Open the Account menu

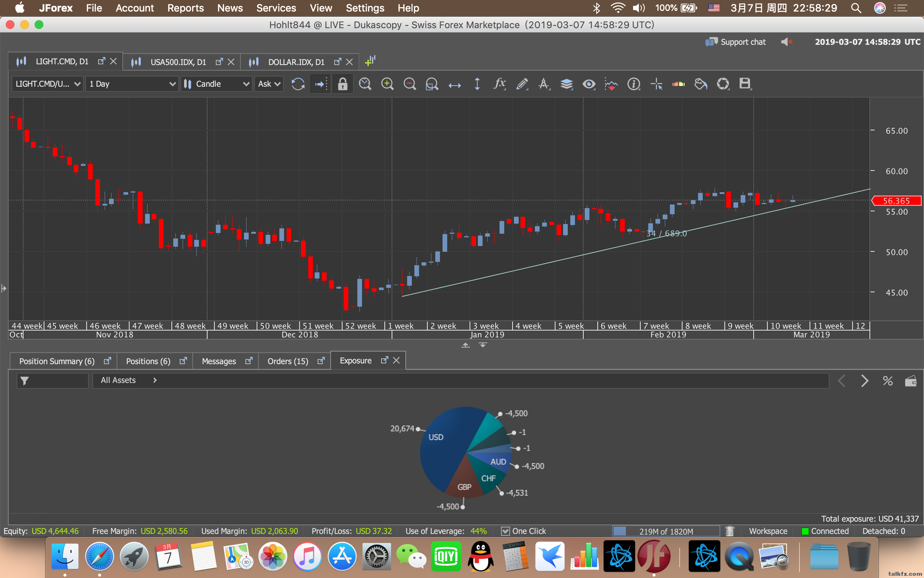tap(134, 8)
